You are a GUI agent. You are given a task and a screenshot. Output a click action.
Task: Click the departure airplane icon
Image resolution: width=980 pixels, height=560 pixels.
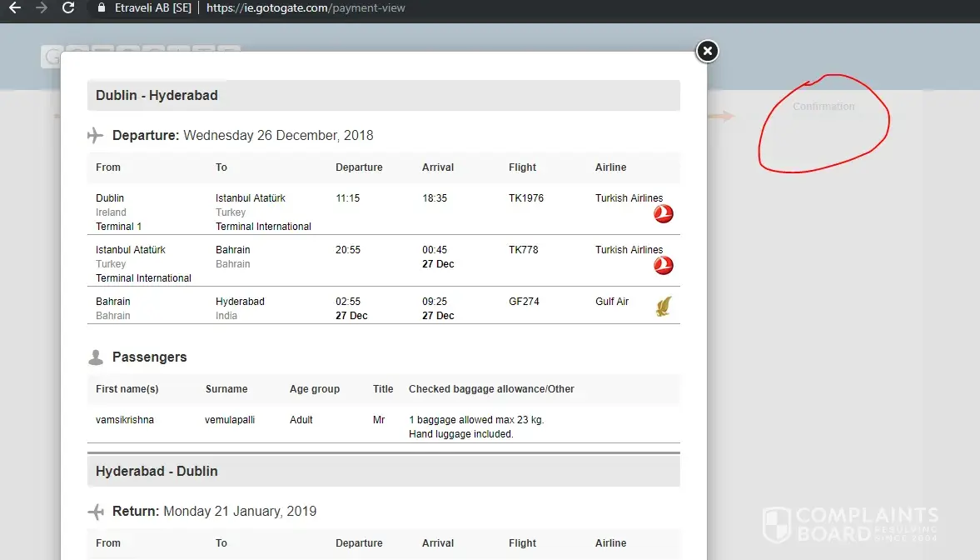tap(96, 135)
